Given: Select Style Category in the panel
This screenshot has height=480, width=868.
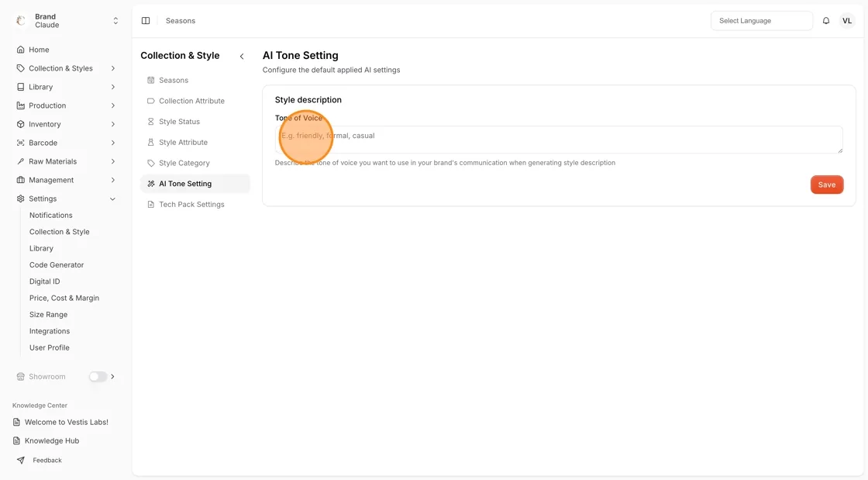Looking at the screenshot, I should (195, 163).
